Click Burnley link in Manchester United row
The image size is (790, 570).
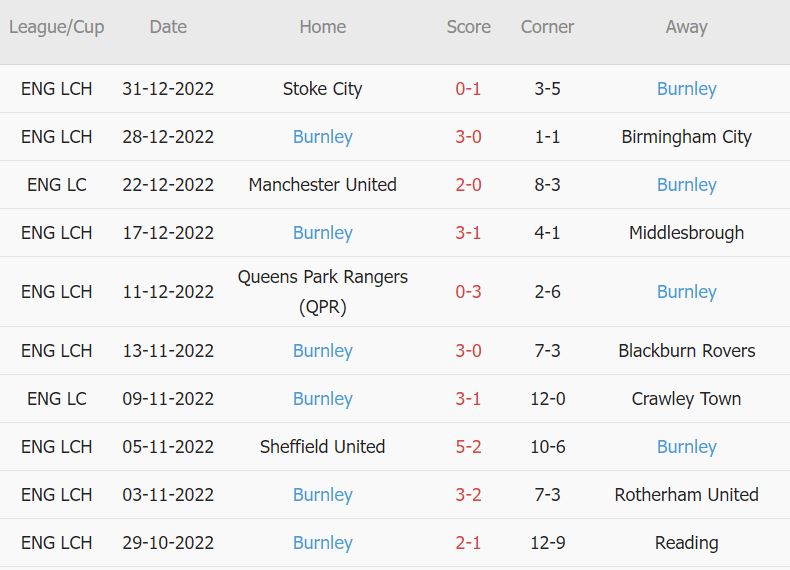pyautogui.click(x=686, y=185)
